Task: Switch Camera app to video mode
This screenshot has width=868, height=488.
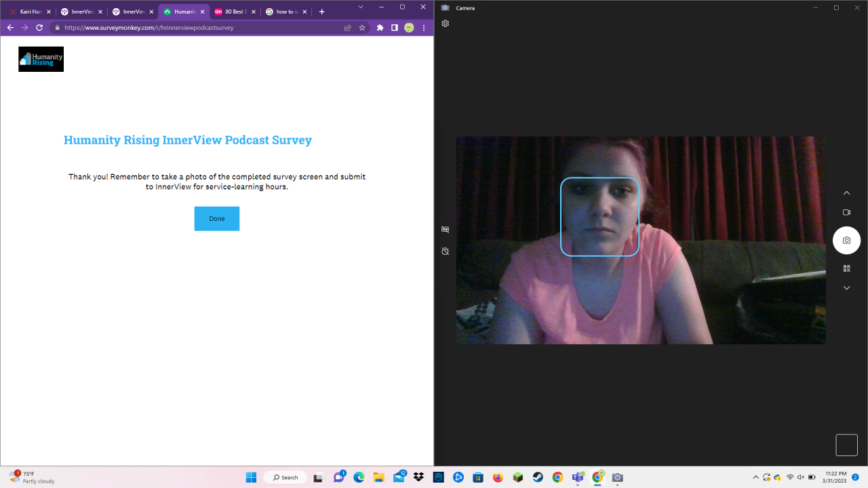Action: pyautogui.click(x=846, y=212)
